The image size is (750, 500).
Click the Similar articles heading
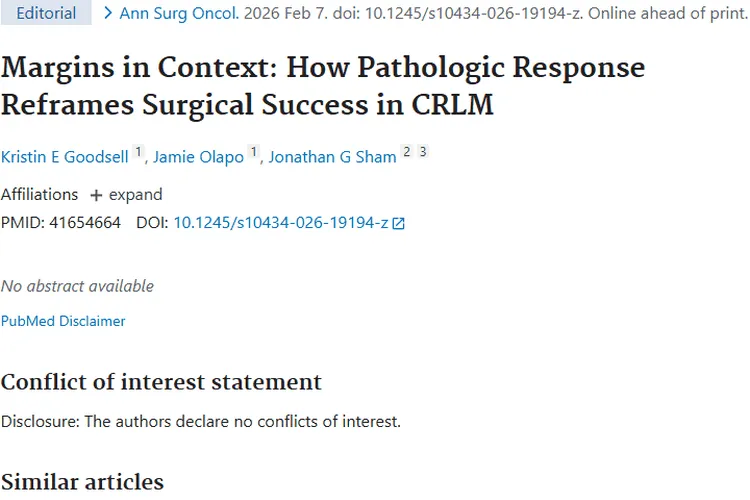tap(82, 482)
